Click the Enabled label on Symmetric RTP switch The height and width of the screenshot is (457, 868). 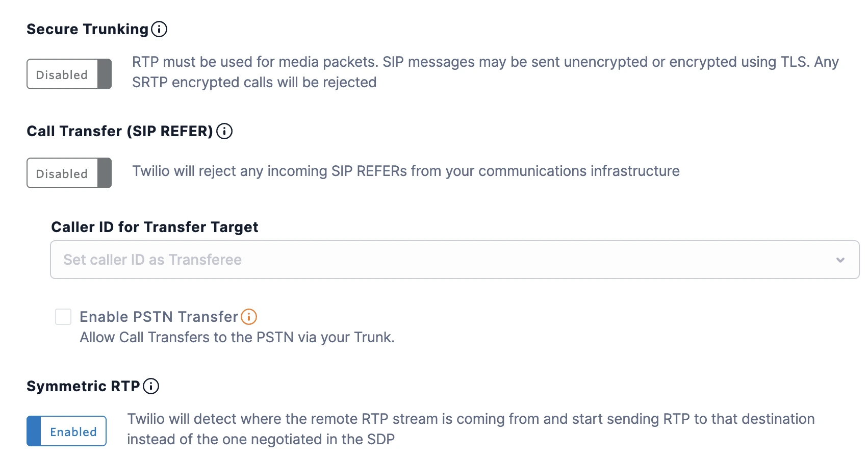73,431
